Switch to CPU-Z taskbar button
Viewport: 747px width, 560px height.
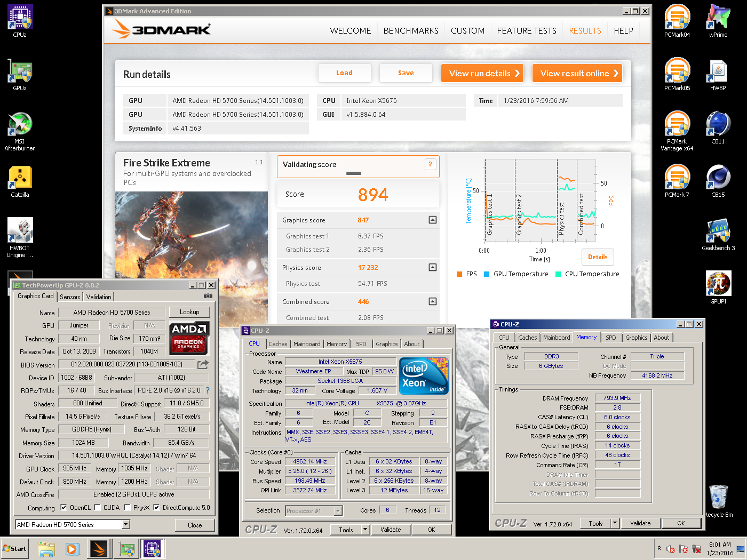(x=153, y=549)
